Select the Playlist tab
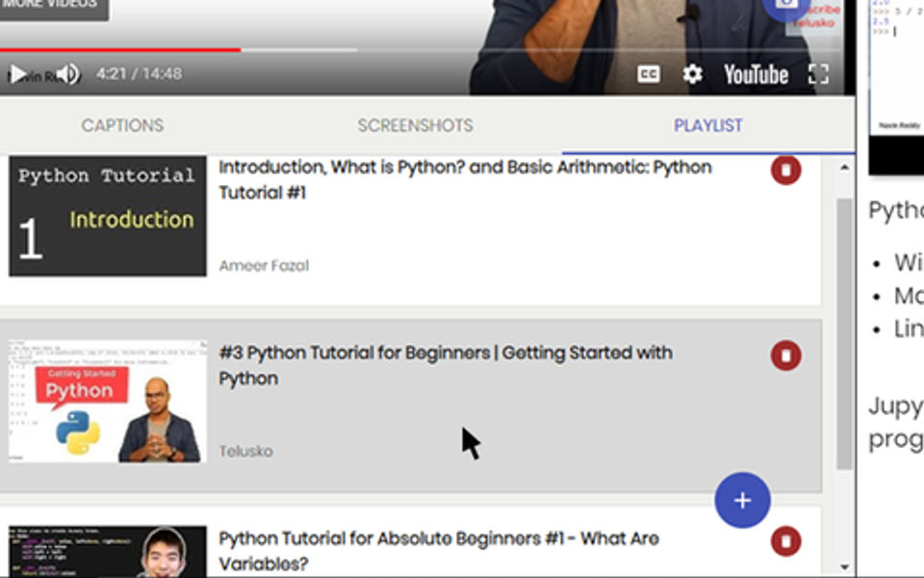 click(x=708, y=125)
